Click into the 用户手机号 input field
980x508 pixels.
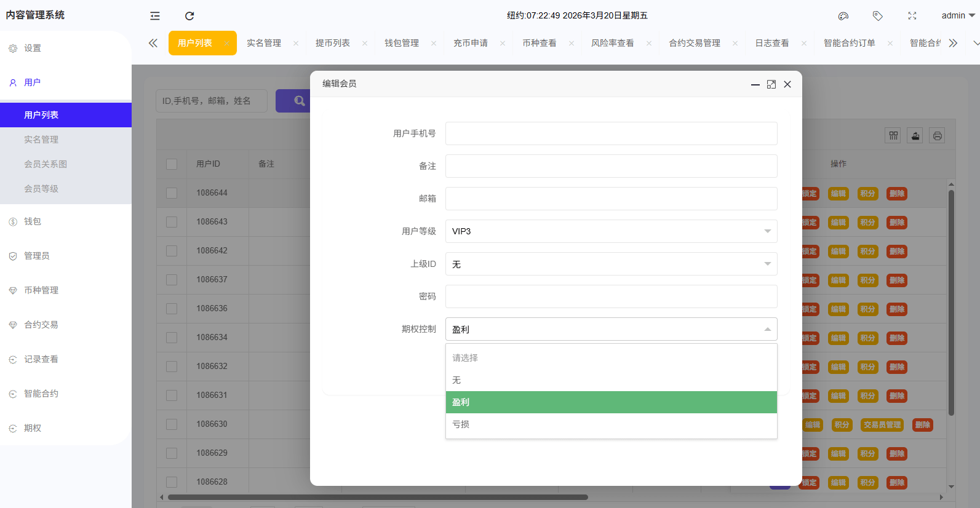(x=611, y=133)
